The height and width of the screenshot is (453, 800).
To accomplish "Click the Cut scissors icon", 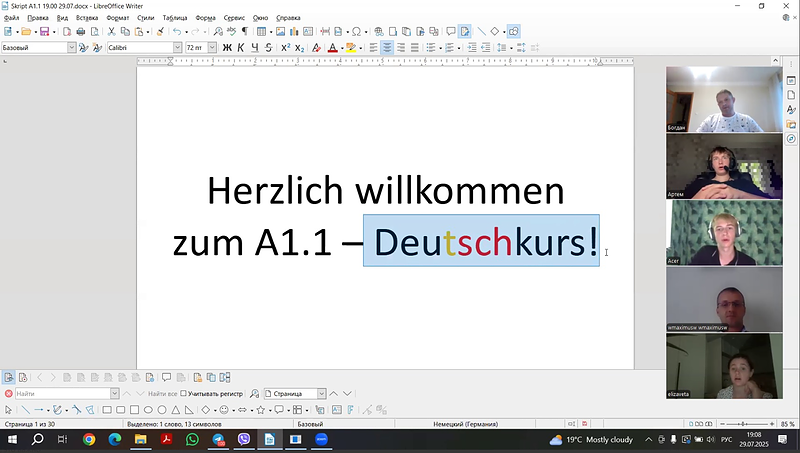I will click(111, 32).
